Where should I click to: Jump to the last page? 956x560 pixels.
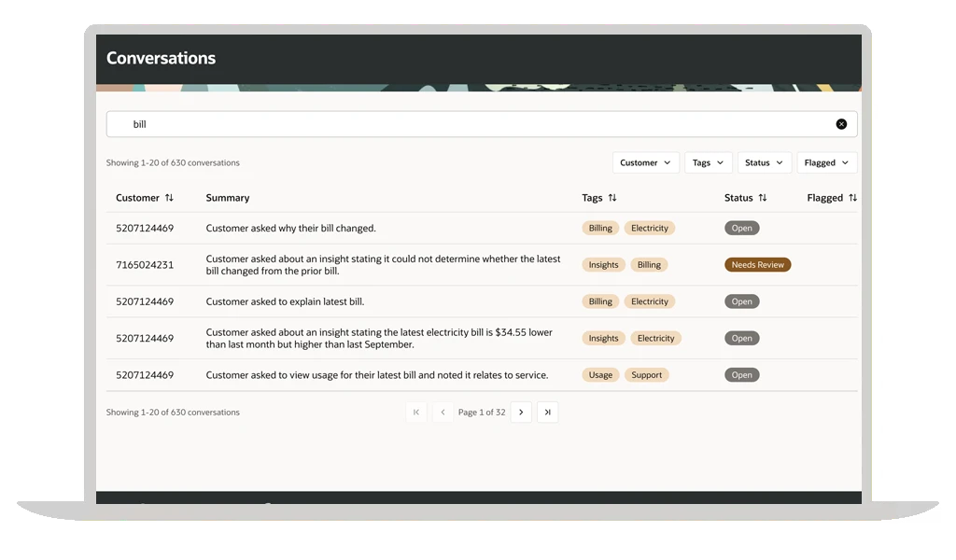[547, 413]
